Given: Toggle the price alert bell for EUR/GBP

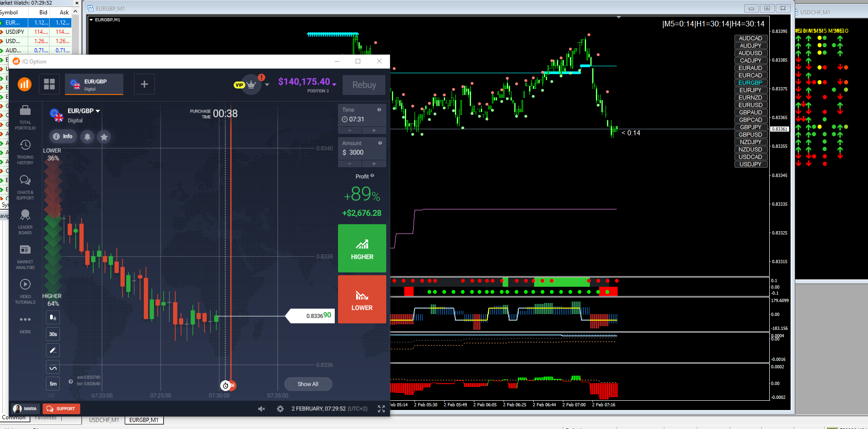Looking at the screenshot, I should 87,137.
